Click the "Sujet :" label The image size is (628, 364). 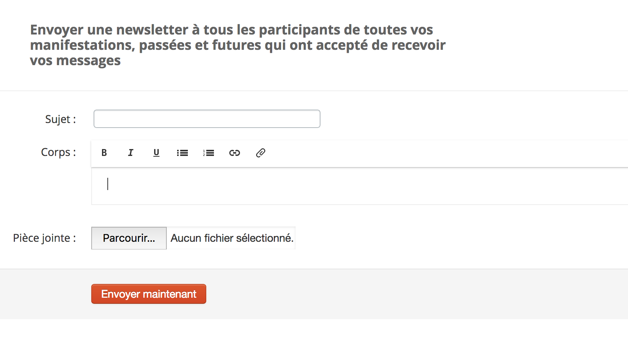[61, 119]
